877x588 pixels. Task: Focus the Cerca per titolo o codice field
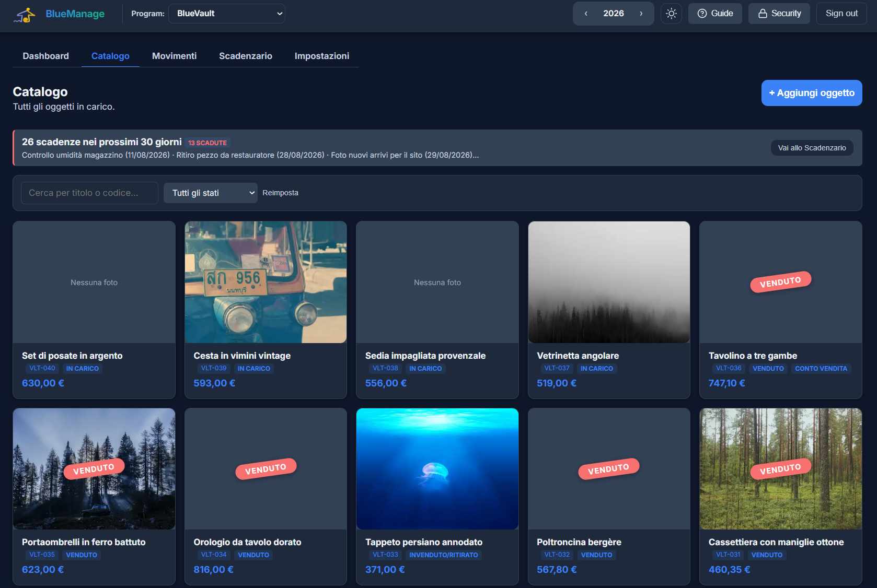coord(89,193)
